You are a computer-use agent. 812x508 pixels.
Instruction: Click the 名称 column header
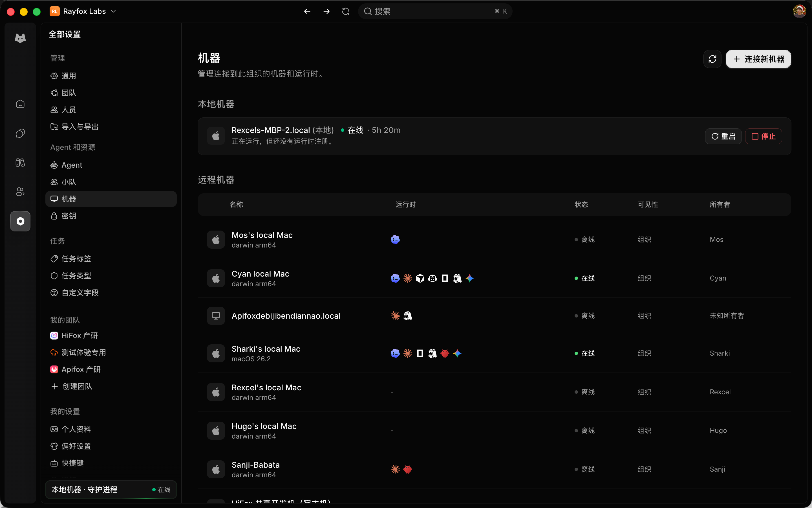pyautogui.click(x=236, y=205)
